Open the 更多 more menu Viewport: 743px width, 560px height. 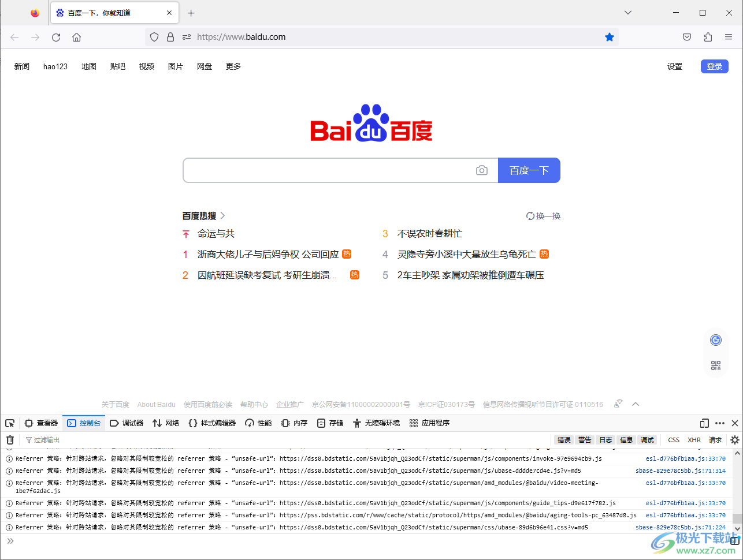tap(233, 66)
